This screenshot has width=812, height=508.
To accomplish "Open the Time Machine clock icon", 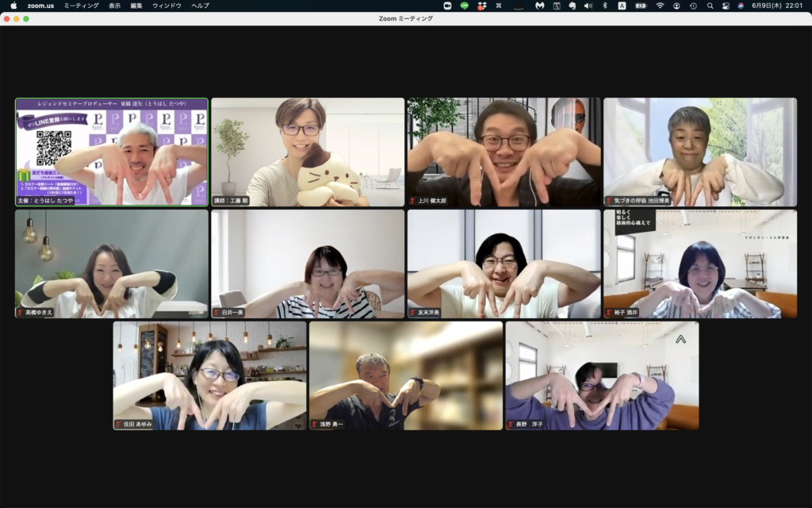I will 693,6.
